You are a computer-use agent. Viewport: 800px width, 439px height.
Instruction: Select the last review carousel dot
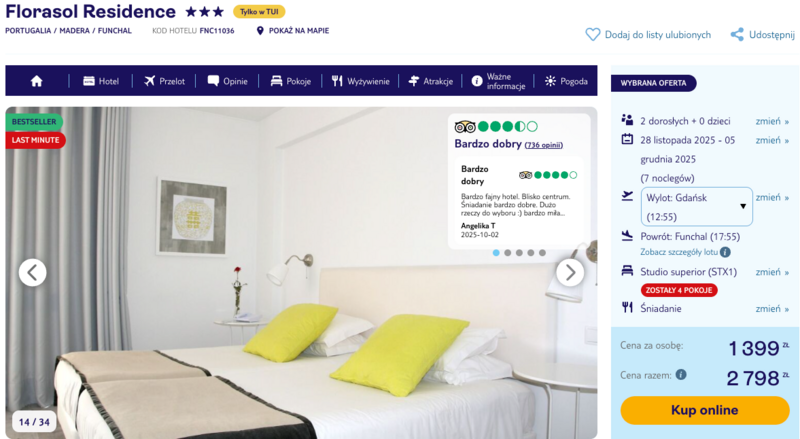tap(542, 253)
